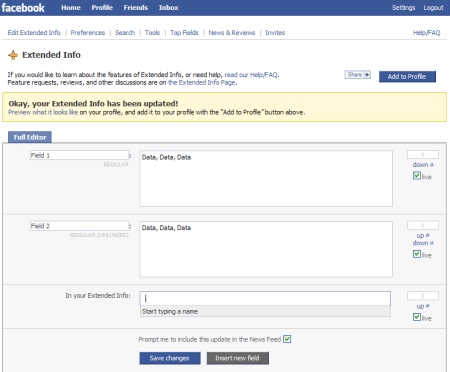Delete Field 1 with its X button
450x372 pixels.
pos(423,154)
